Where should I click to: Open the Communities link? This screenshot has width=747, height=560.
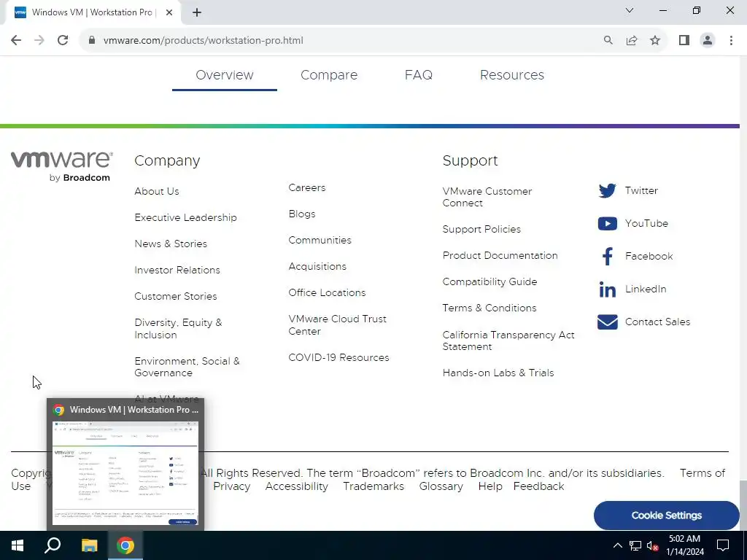320,240
